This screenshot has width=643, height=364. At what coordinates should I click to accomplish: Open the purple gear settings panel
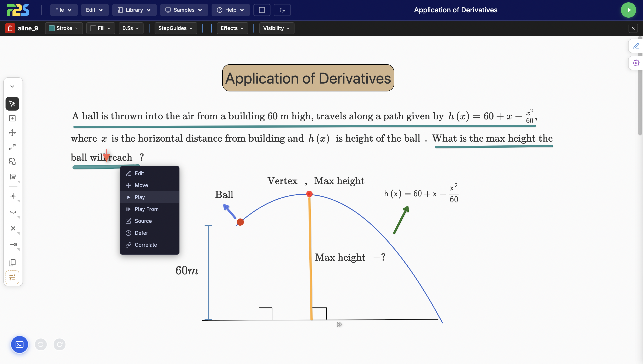pyautogui.click(x=636, y=63)
